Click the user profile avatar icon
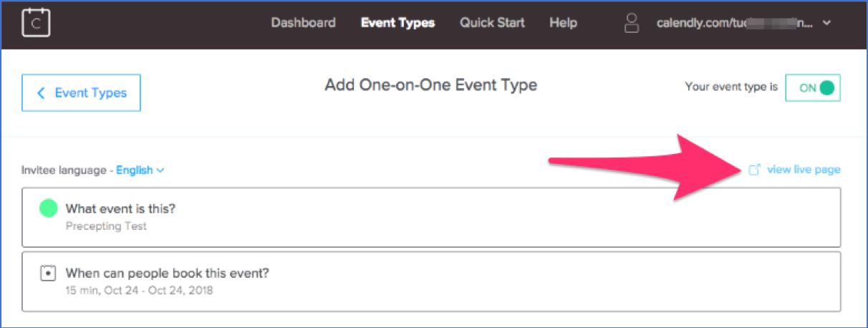Image resolution: width=868 pixels, height=328 pixels. click(632, 23)
